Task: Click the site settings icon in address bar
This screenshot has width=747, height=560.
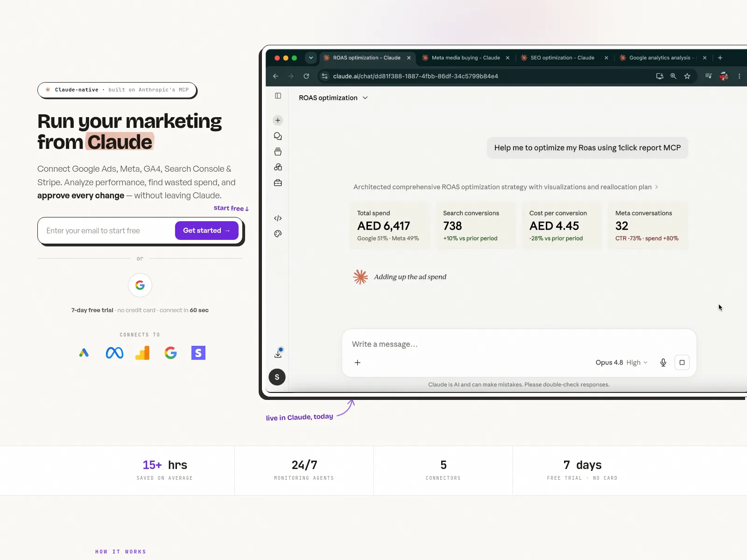Action: 324,76
